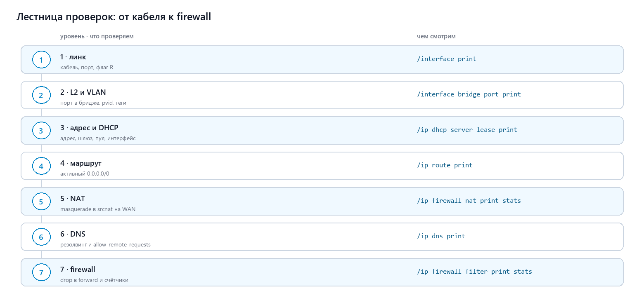Screen dimensions: 644x305
Task: Select '/ip dhcp-server lease print' command
Action: tap(467, 130)
